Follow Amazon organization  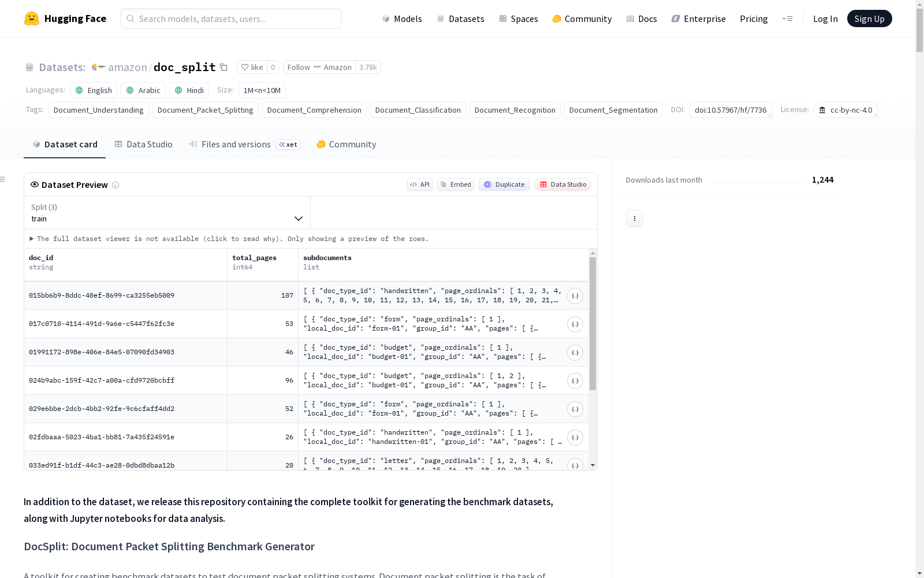[319, 67]
